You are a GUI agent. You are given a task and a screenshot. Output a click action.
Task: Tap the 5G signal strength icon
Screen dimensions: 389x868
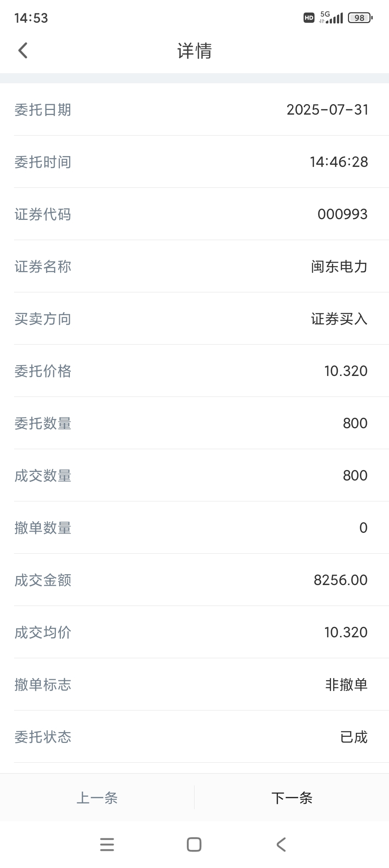tap(331, 17)
